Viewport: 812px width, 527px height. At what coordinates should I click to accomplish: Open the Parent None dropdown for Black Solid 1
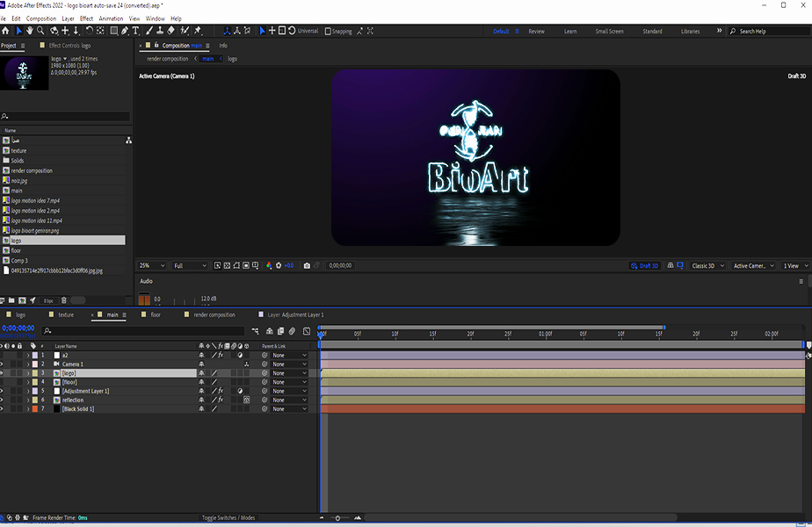[289, 409]
